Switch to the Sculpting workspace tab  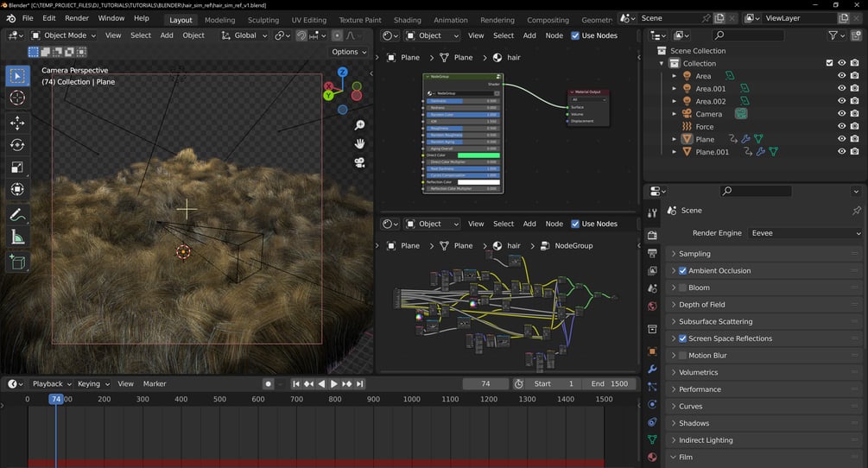(263, 20)
